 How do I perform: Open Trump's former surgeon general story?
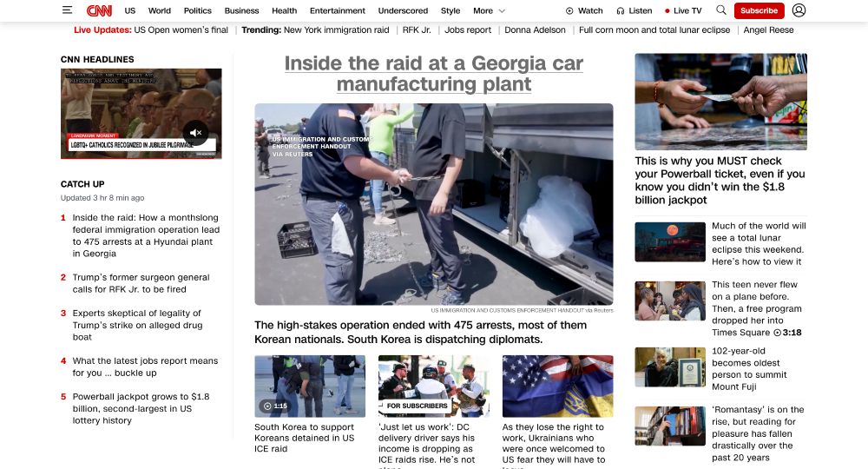point(141,283)
